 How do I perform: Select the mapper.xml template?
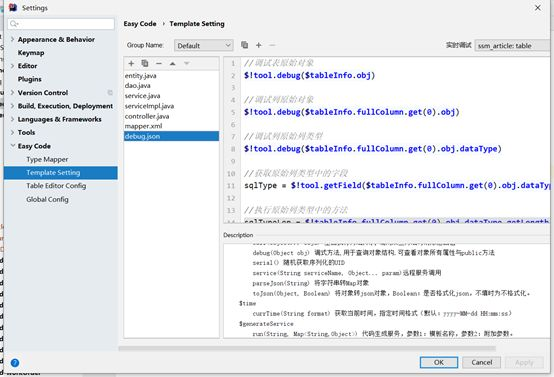(x=143, y=126)
